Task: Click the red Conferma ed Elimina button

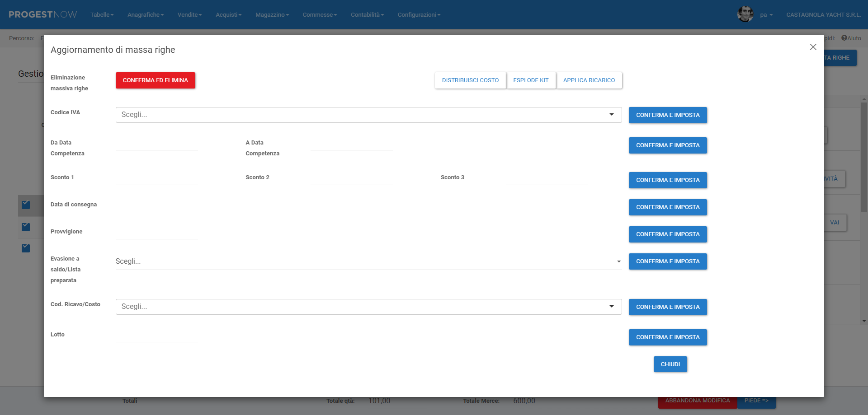Action: [x=155, y=80]
